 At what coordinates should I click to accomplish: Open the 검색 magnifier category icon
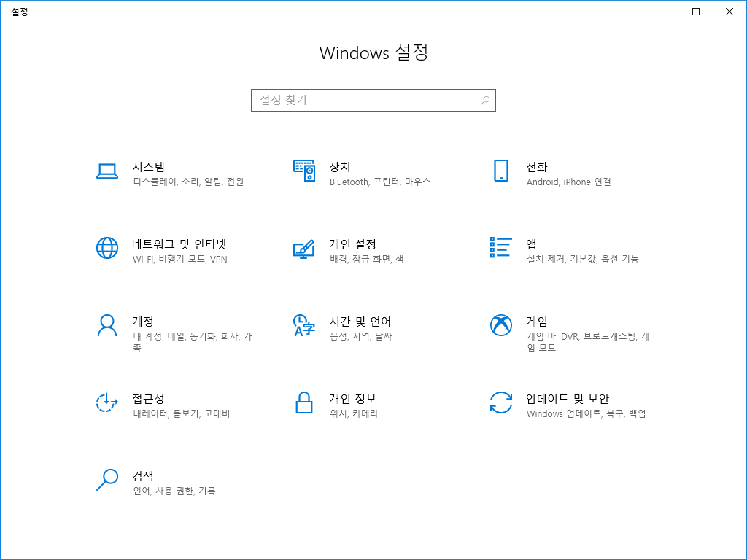107,480
